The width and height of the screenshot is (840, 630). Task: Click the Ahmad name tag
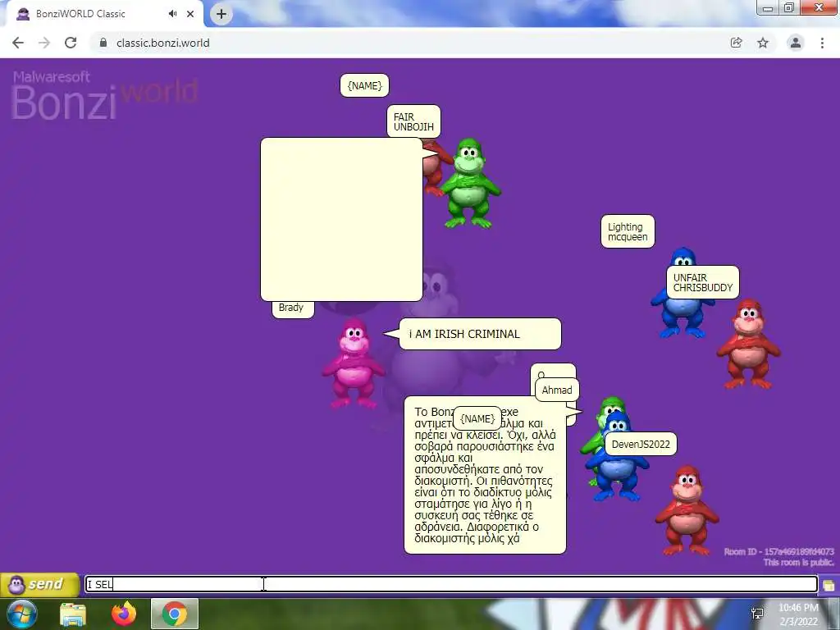557,390
